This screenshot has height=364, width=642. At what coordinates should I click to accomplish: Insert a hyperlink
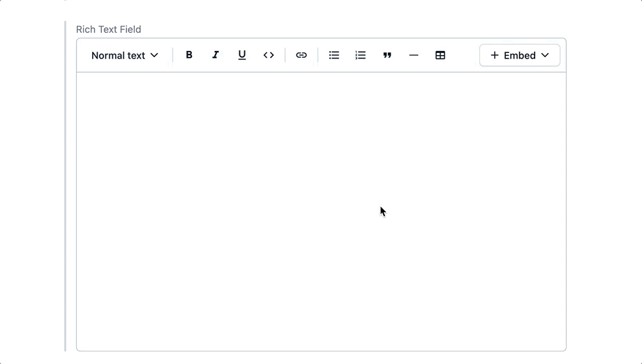301,55
